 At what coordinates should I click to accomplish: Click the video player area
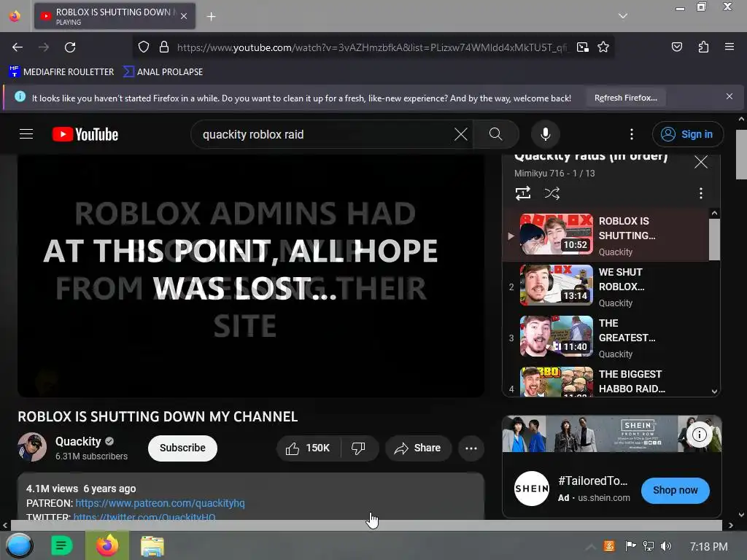(251, 275)
